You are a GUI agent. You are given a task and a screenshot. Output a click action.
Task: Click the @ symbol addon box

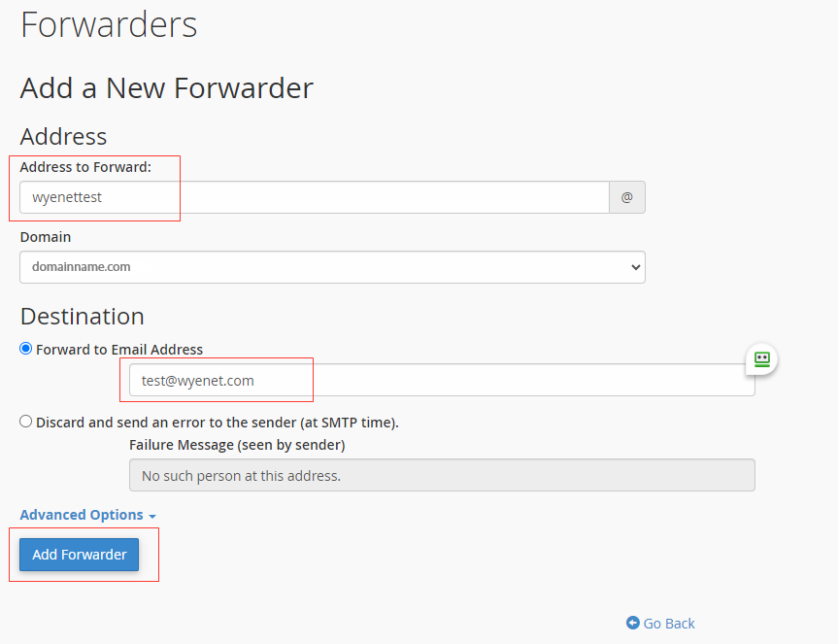pyautogui.click(x=627, y=197)
